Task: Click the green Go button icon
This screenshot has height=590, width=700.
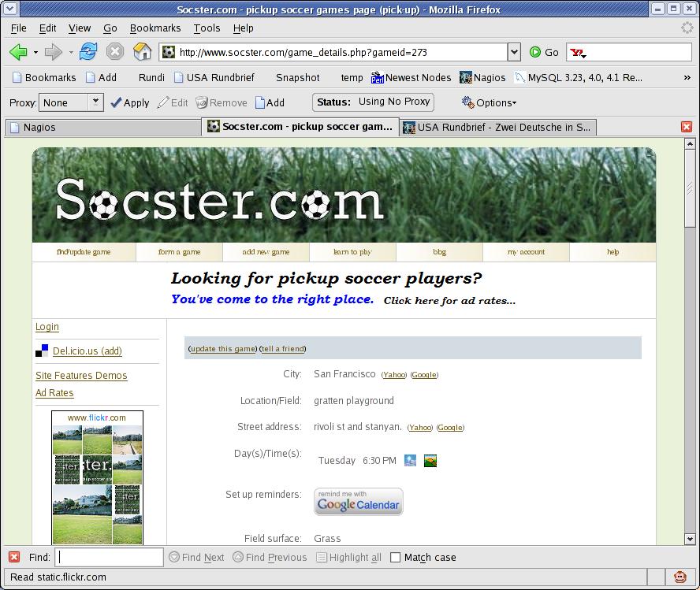Action: [536, 52]
